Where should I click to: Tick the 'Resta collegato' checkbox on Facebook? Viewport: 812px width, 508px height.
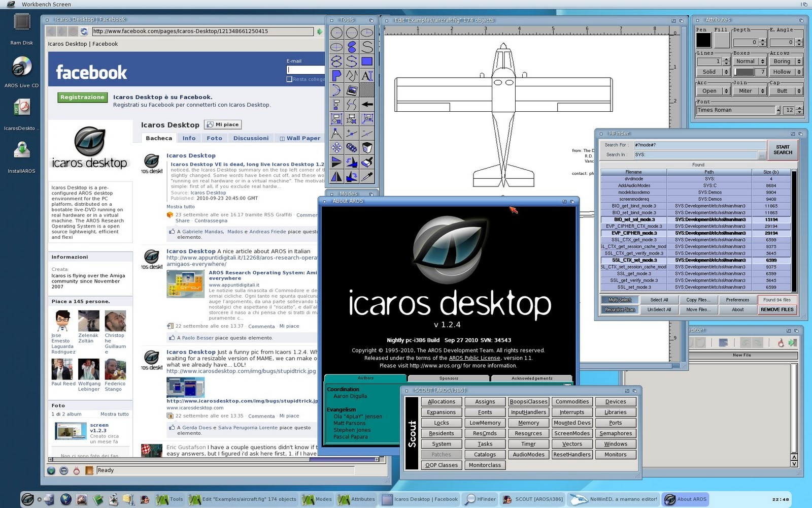click(x=289, y=79)
